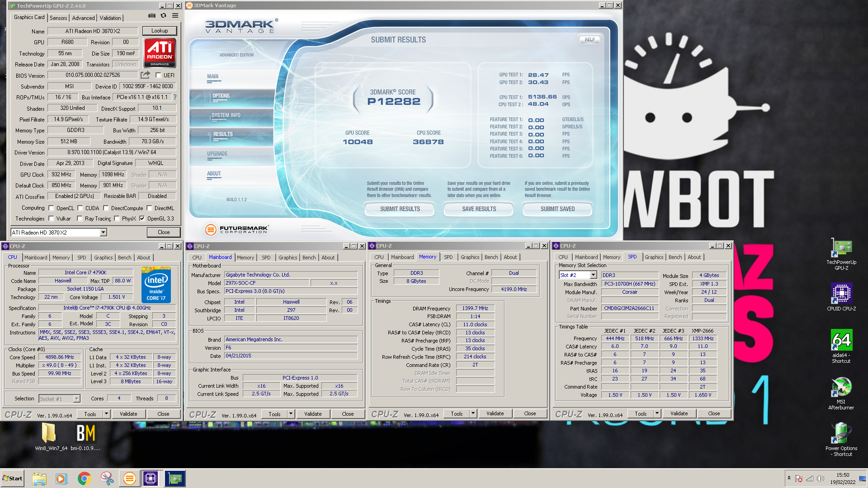Open Bench tab in CPU-Z SPD window
The height and width of the screenshot is (488, 868).
click(x=675, y=257)
